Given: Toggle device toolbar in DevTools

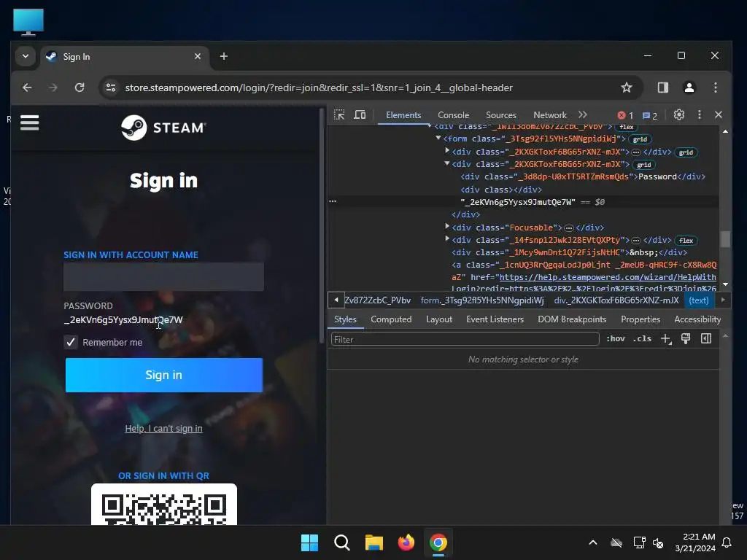Looking at the screenshot, I should 360,114.
